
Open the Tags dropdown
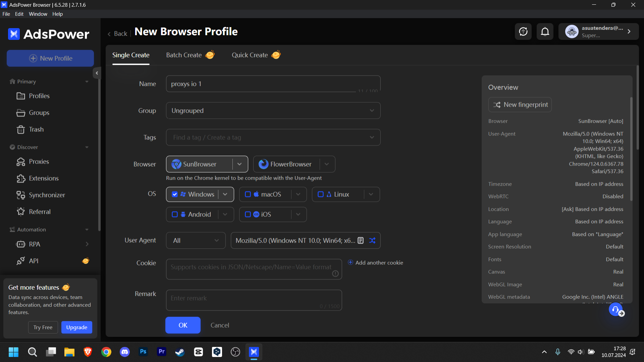tap(273, 137)
